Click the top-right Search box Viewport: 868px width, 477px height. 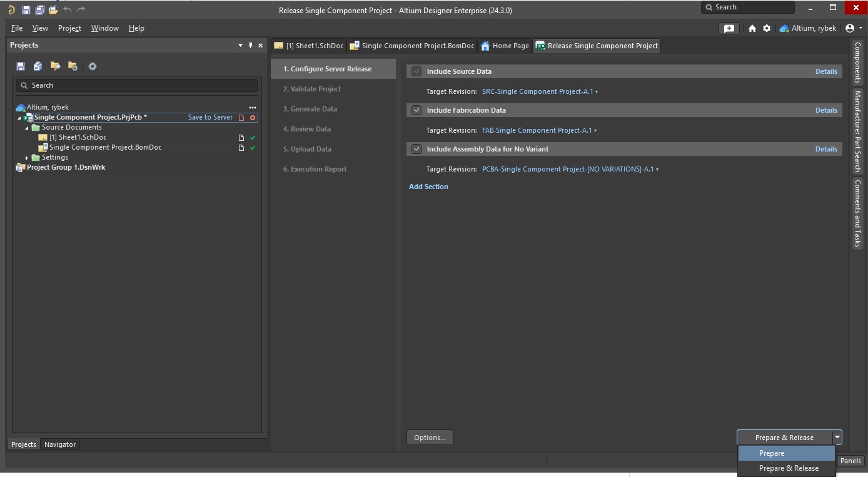tap(748, 8)
